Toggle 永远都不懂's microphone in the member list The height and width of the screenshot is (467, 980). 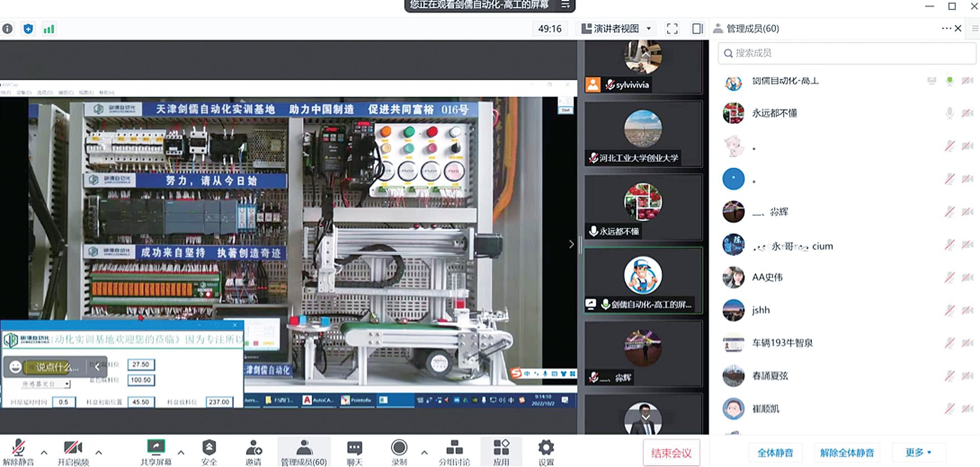[x=950, y=113]
